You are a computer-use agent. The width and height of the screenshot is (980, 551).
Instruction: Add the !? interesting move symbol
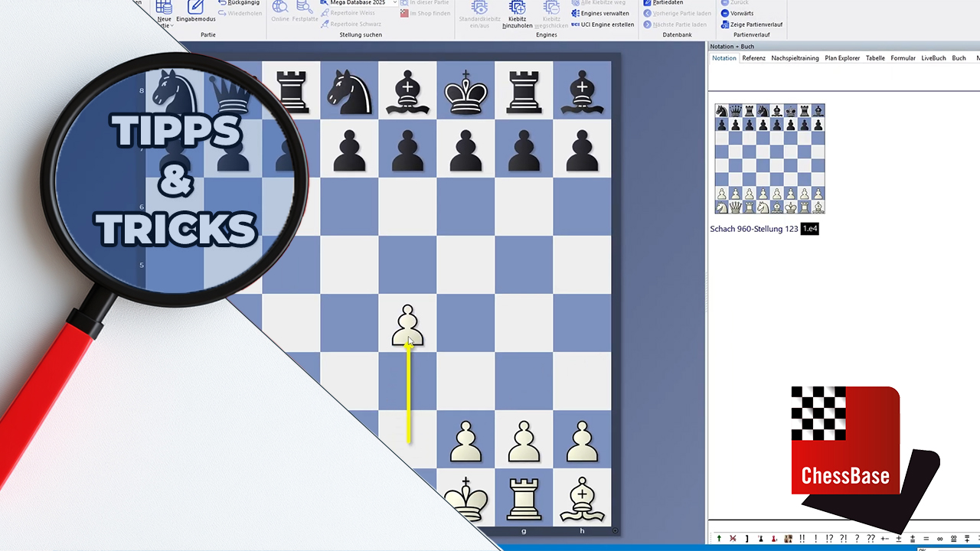[829, 539]
